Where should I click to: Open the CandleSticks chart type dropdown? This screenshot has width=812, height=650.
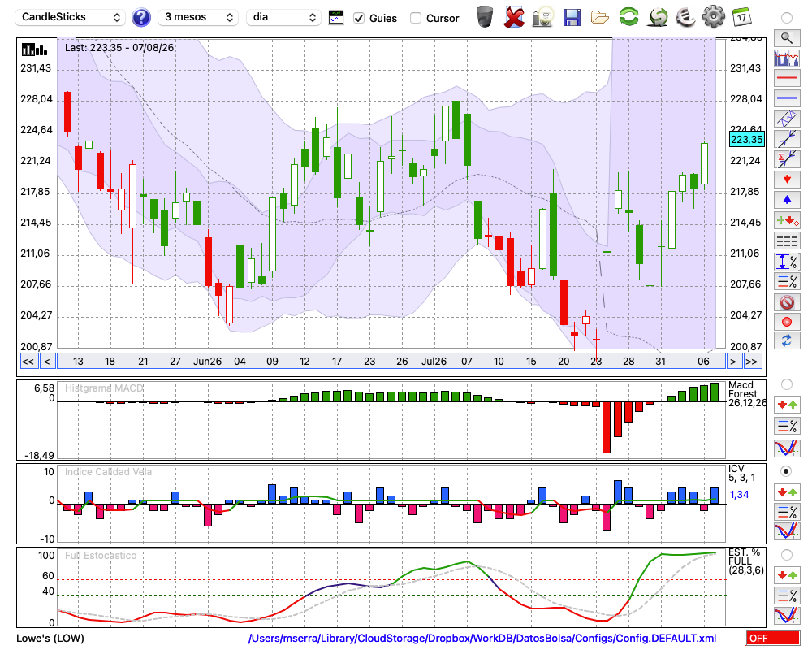pyautogui.click(x=71, y=17)
